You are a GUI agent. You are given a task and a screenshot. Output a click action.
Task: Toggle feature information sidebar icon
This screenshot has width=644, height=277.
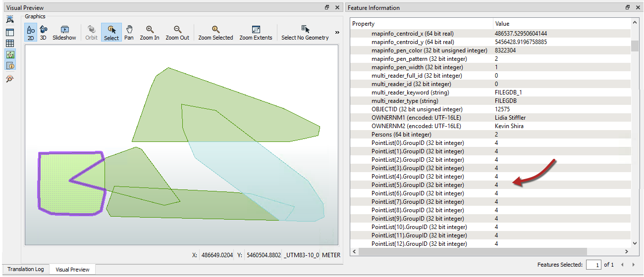click(10, 65)
